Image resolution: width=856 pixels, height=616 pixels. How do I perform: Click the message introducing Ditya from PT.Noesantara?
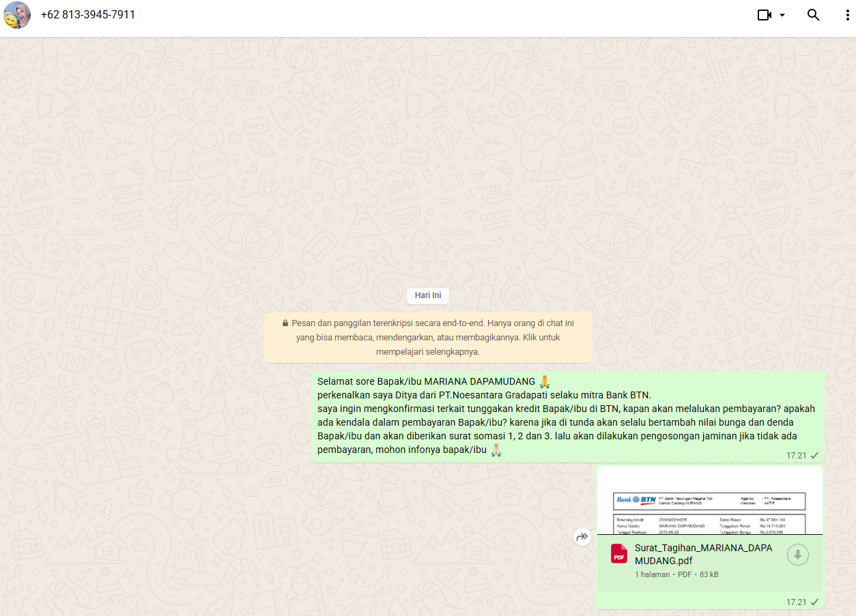click(567, 415)
